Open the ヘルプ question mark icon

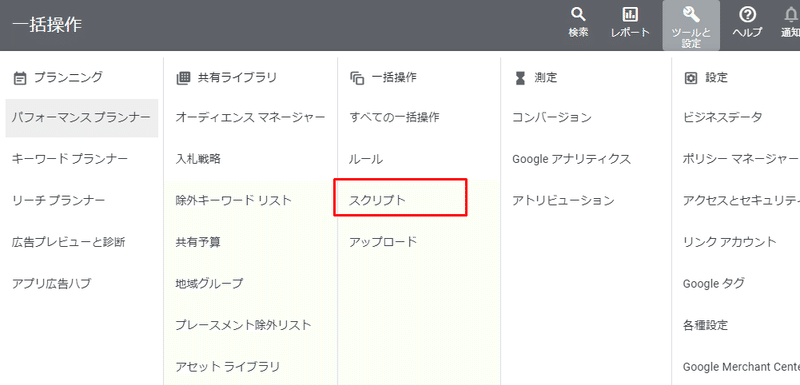pyautogui.click(x=747, y=15)
